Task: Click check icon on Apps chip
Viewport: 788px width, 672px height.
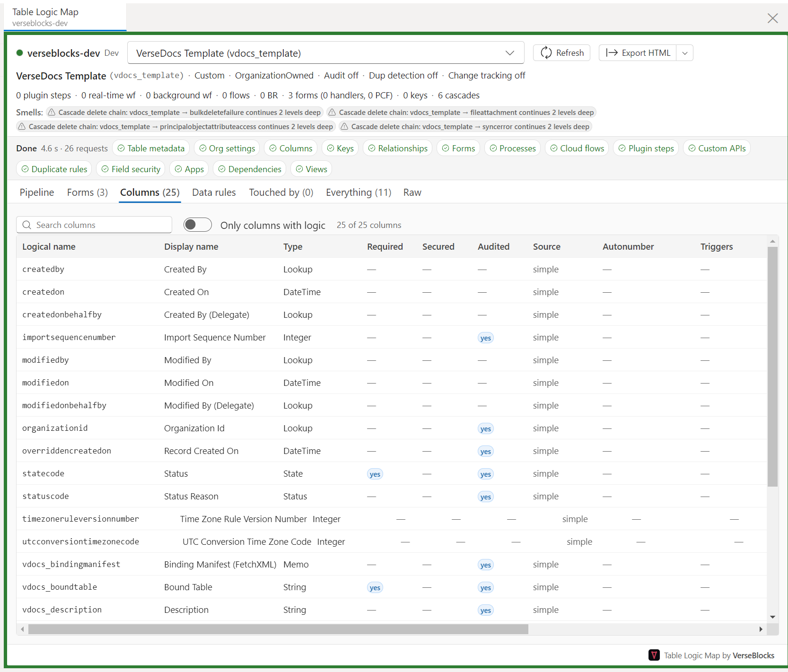Action: pos(178,169)
